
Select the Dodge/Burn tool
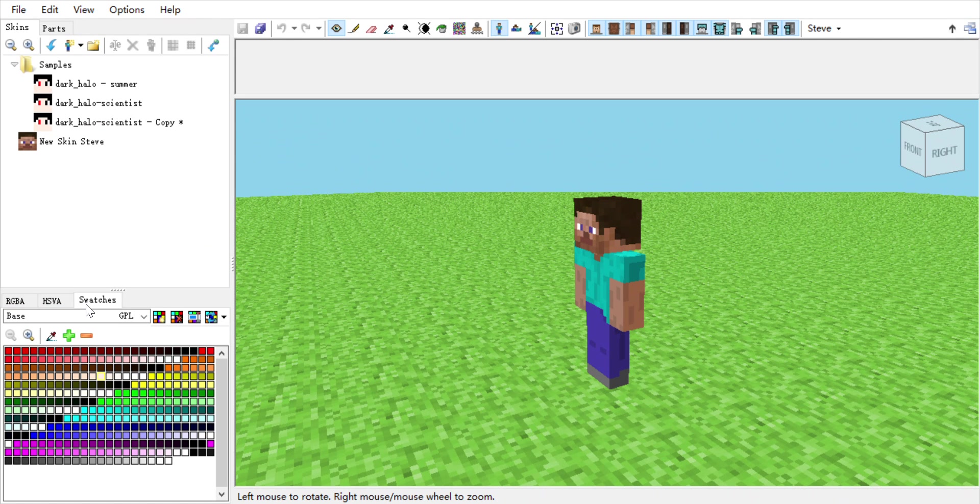(406, 29)
